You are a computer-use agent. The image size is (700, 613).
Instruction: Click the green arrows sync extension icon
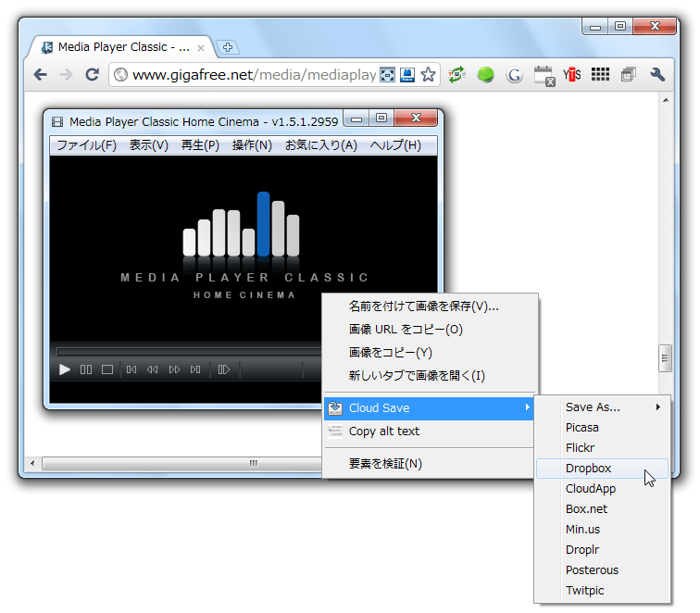(457, 75)
